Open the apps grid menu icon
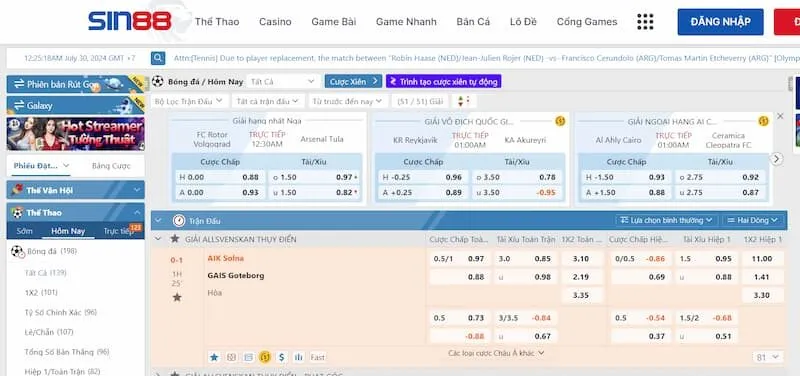800x376 pixels. (x=645, y=21)
